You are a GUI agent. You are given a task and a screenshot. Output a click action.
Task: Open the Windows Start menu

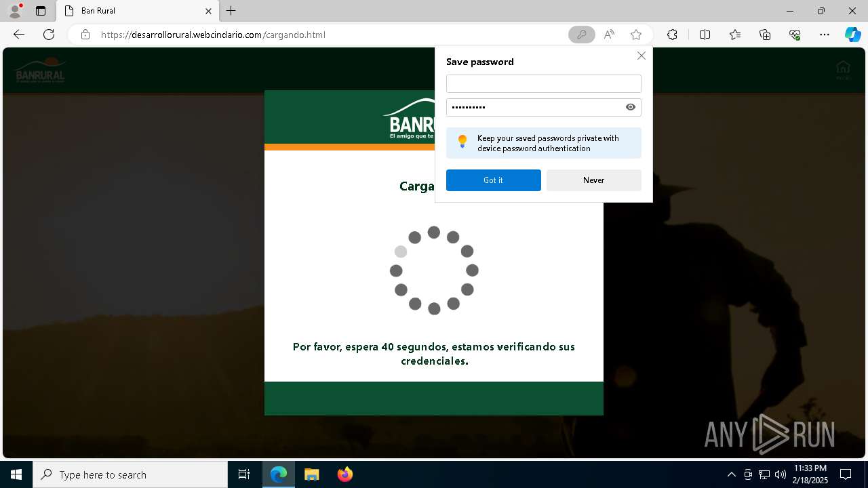(x=16, y=474)
